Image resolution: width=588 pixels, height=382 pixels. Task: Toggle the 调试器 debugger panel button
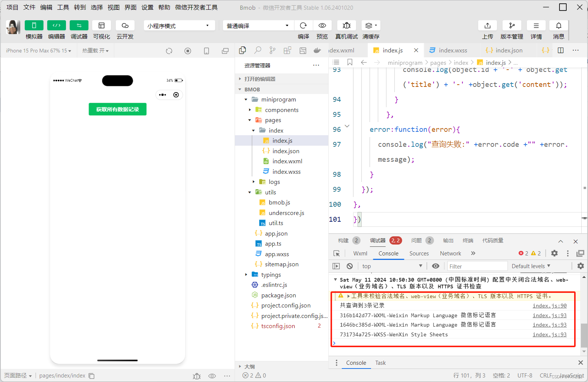[x=79, y=25]
